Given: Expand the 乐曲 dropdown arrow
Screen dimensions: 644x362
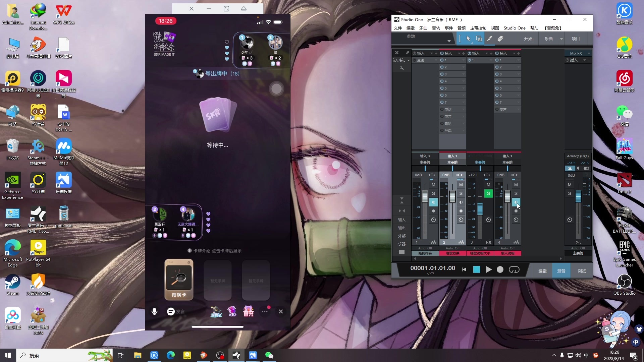Looking at the screenshot, I should pyautogui.click(x=561, y=39).
